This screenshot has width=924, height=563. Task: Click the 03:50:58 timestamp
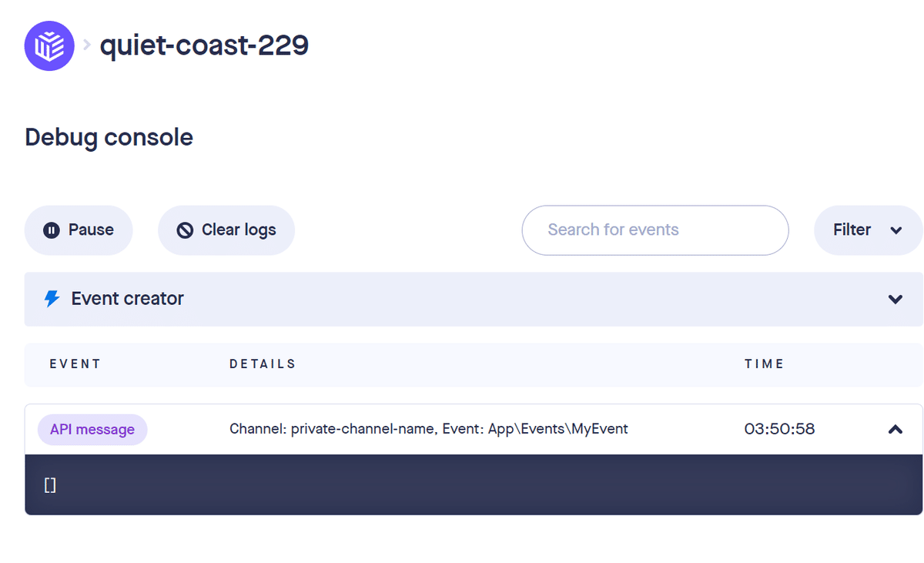pyautogui.click(x=779, y=429)
